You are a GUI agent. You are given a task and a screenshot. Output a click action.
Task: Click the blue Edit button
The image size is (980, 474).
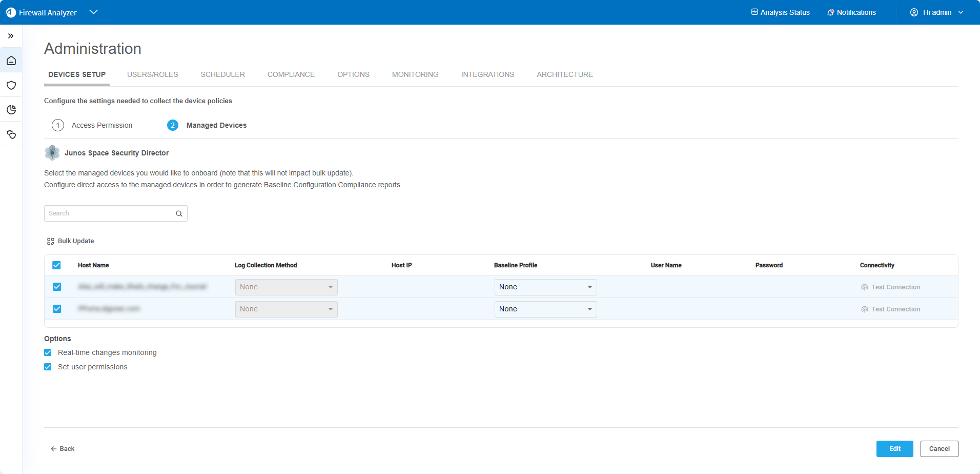tap(894, 449)
